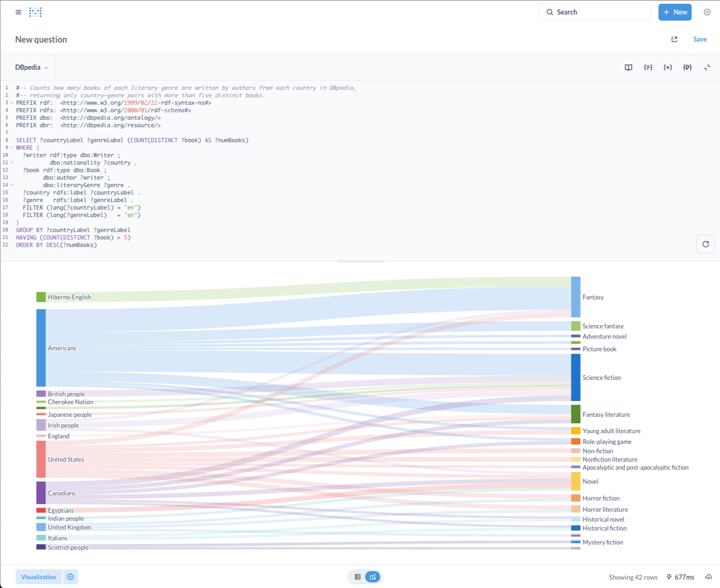Click the Role-playing game node
The width and height of the screenshot is (720, 588).
point(576,441)
